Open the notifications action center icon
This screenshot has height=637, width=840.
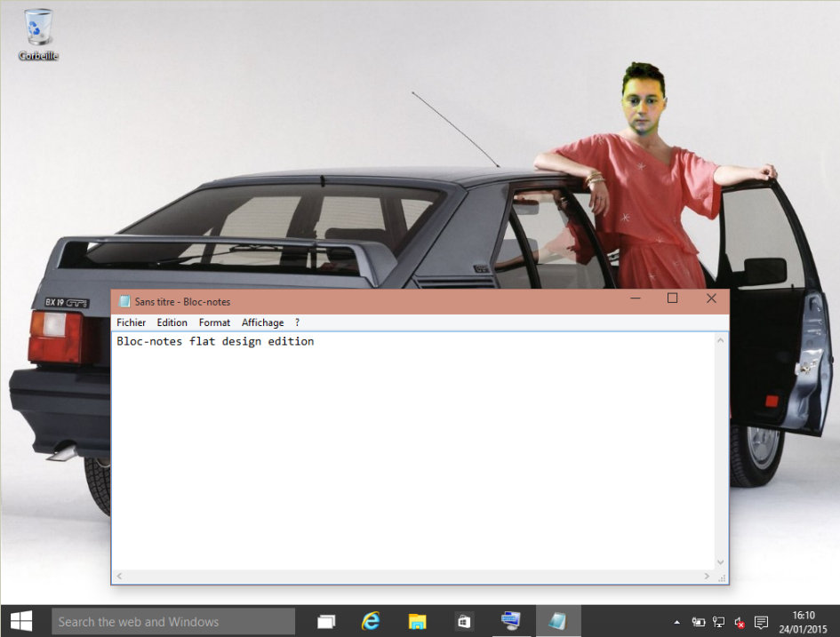coord(761,623)
